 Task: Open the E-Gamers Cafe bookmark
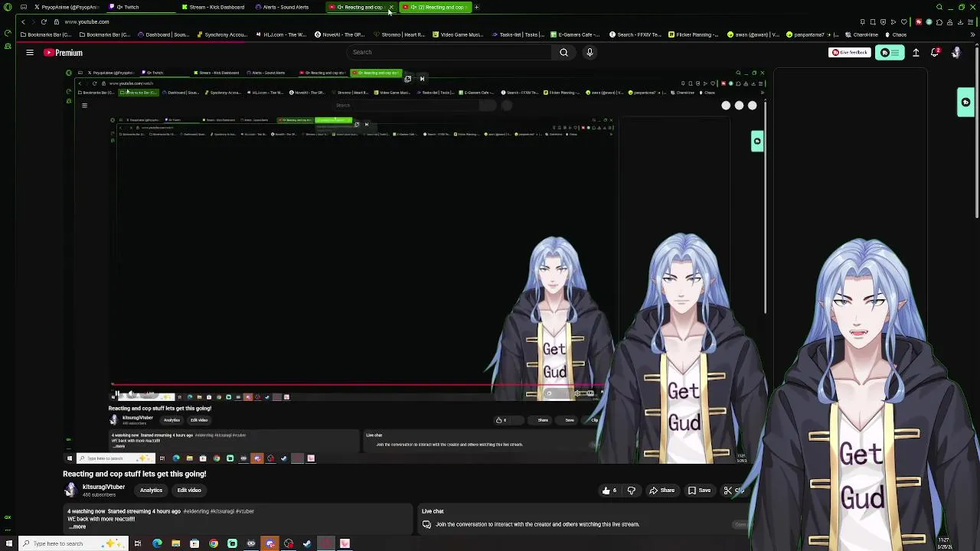(576, 34)
